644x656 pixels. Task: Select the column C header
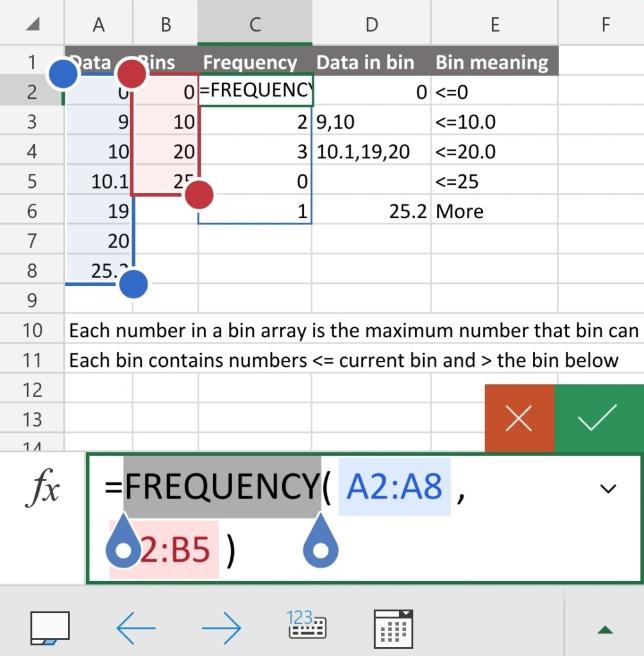[255, 24]
